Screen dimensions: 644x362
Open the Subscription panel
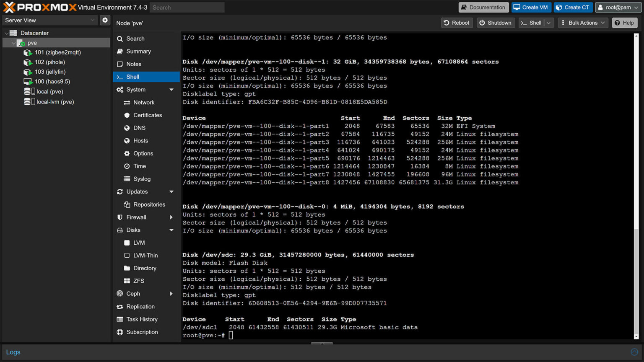[143, 332]
